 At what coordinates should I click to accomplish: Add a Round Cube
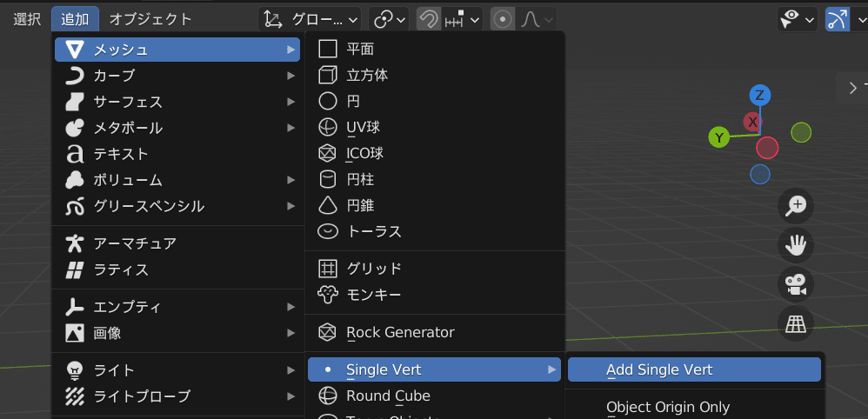pos(435,396)
